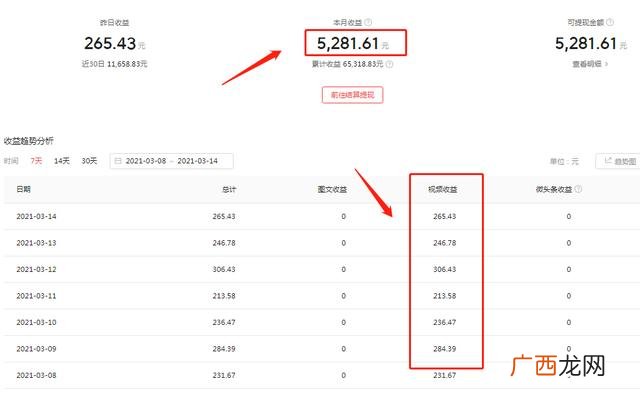Image resolution: width=640 pixels, height=394 pixels.
Task: Click the calendar icon in date range field
Action: (118, 161)
